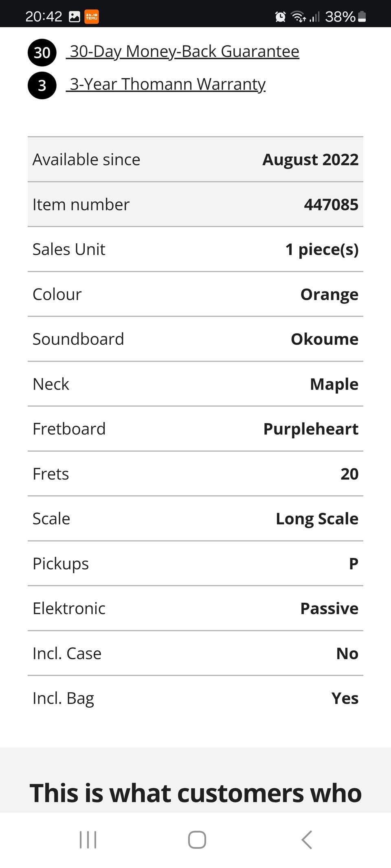Image resolution: width=391 pixels, height=868 pixels.
Task: Tap the Available since August 2022 row
Action: click(x=195, y=160)
